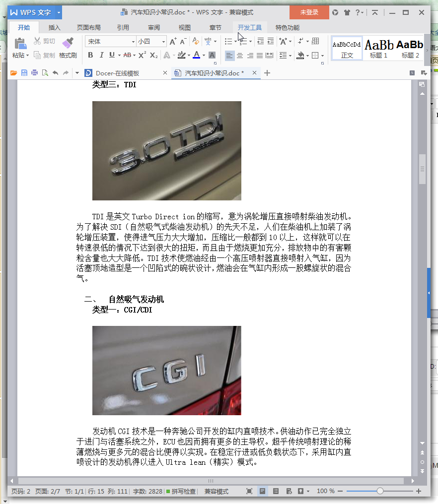Apply the 标题 2 heading style
438x504 pixels.
pyautogui.click(x=410, y=48)
